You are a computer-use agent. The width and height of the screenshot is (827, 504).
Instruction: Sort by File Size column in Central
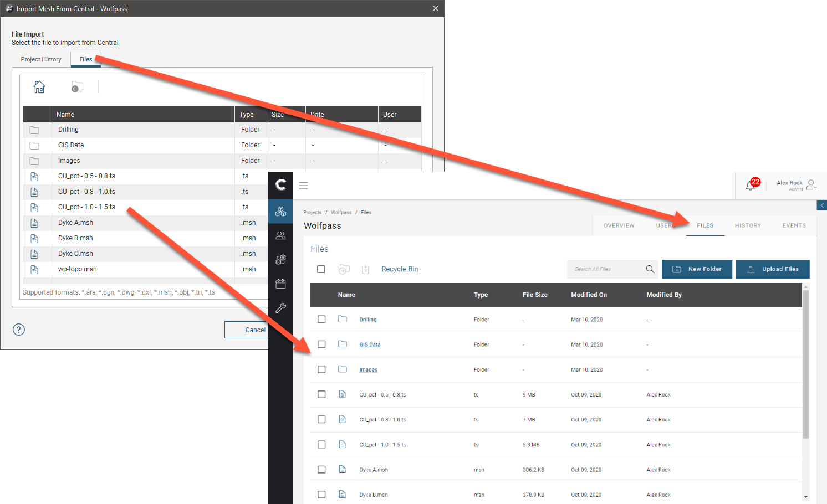tap(535, 295)
